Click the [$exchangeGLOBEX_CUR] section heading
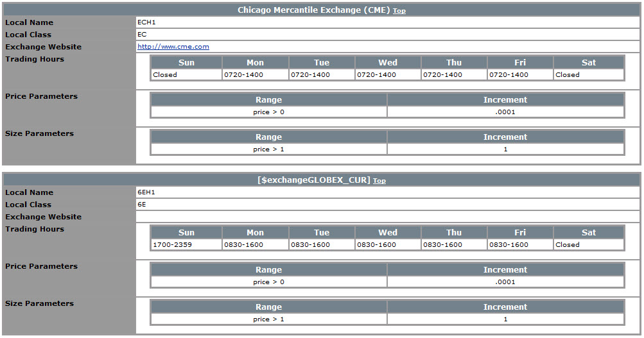Screen dimensions: 644x338 tap(314, 180)
